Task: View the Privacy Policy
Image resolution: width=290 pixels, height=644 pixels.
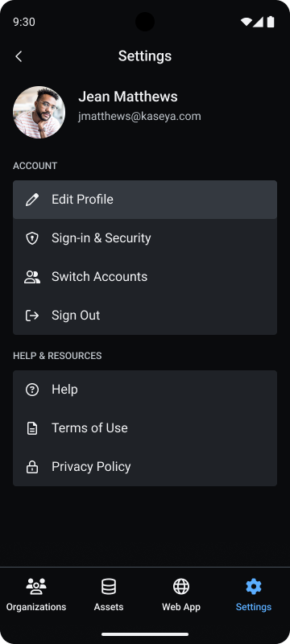Action: coord(145,467)
